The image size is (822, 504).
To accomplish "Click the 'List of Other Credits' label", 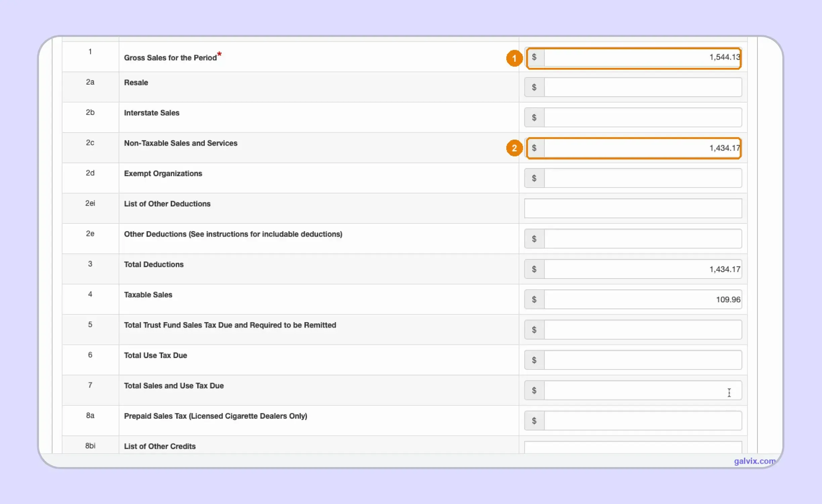I will [160, 446].
